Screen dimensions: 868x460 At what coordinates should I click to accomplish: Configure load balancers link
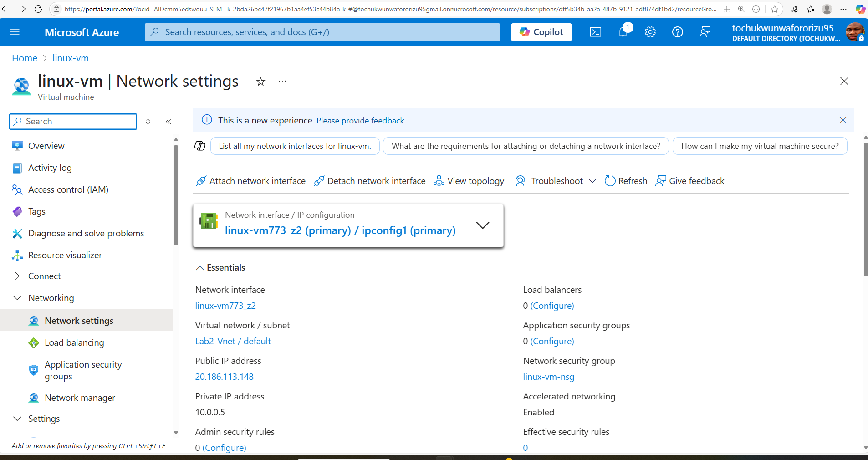pos(552,306)
